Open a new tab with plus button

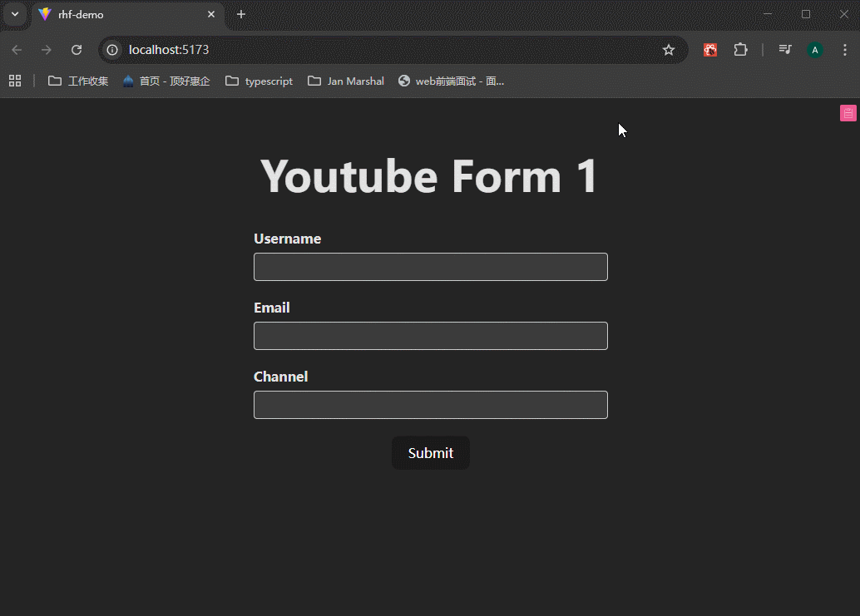pyautogui.click(x=241, y=14)
